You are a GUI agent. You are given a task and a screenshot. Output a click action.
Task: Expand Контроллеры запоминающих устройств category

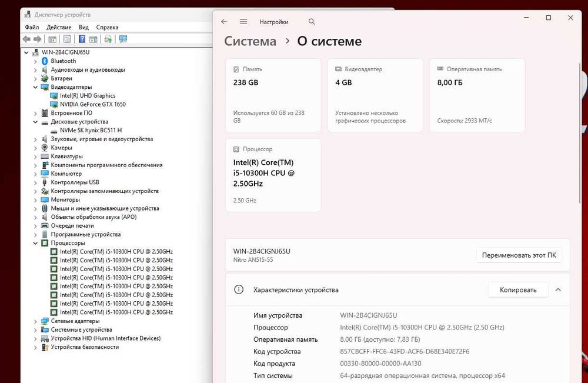click(35, 191)
